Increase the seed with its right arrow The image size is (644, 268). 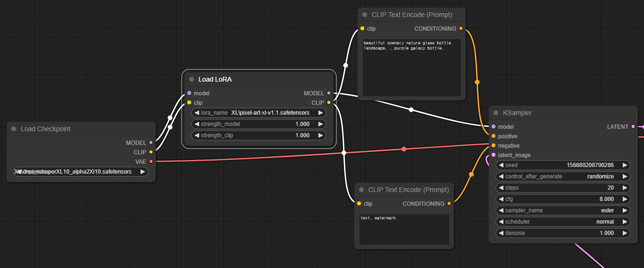tap(625, 165)
